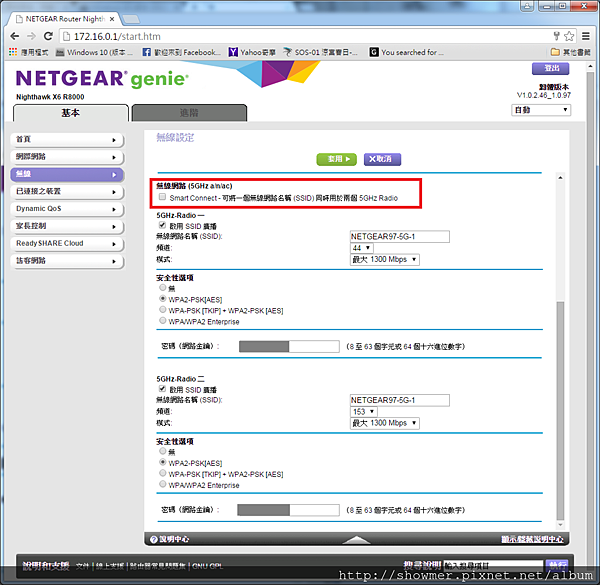Click the help search input field
Viewport: 600px width, 585px height.
coord(493,565)
